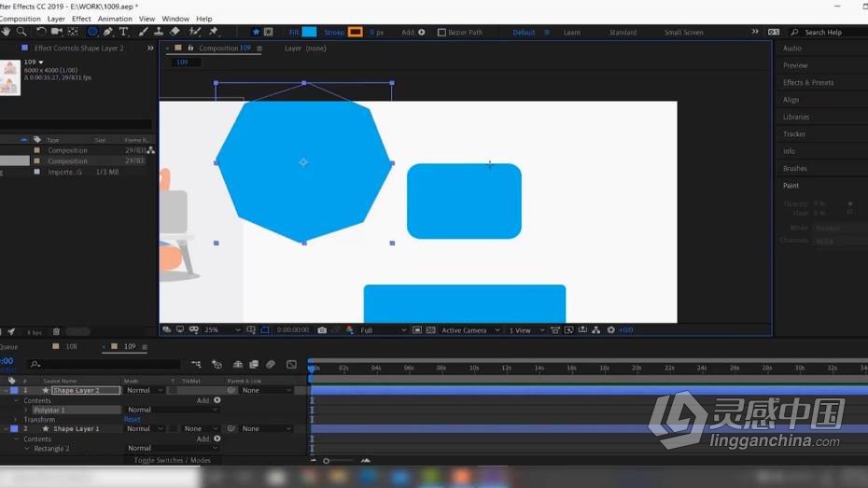The width and height of the screenshot is (868, 488).
Task: Select the Eraser tool
Action: 175,32
